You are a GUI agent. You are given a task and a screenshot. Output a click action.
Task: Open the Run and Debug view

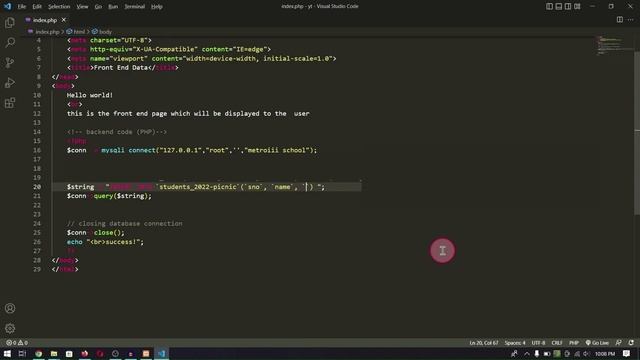pyautogui.click(x=10, y=82)
